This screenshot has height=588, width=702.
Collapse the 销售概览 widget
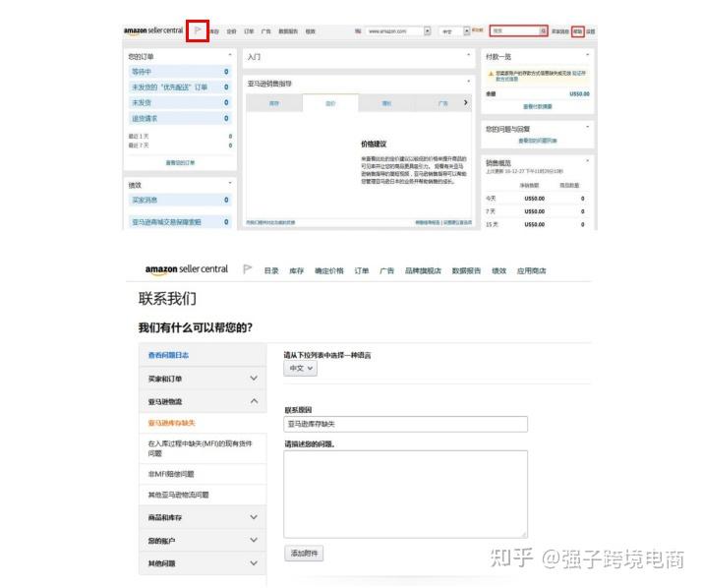coord(587,161)
